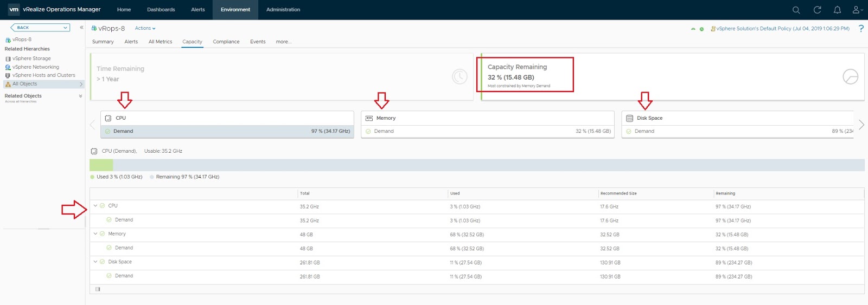Switch to the object Alerts tab
The height and width of the screenshot is (305, 868).
[131, 42]
